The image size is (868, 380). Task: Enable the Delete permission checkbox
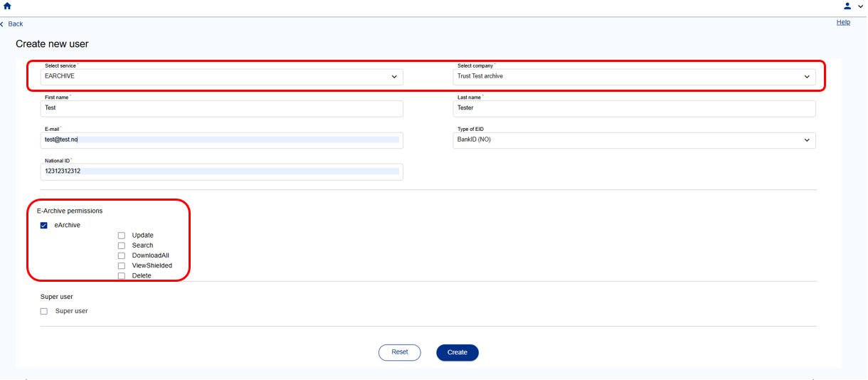pyautogui.click(x=122, y=275)
